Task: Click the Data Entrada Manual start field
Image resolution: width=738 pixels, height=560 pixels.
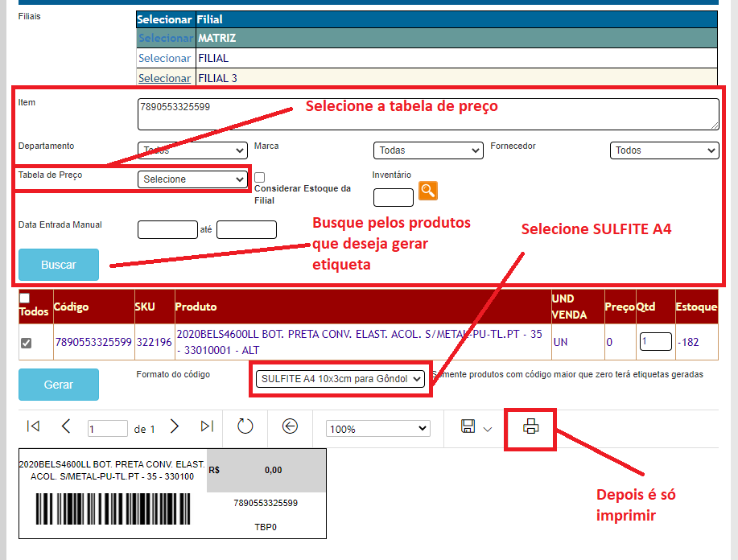Action: 167,229
